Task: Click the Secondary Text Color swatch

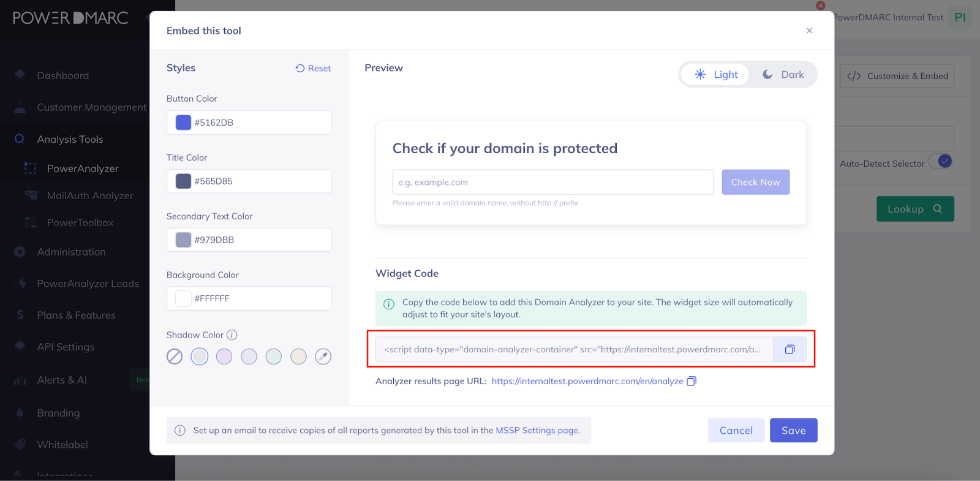Action: click(x=183, y=240)
